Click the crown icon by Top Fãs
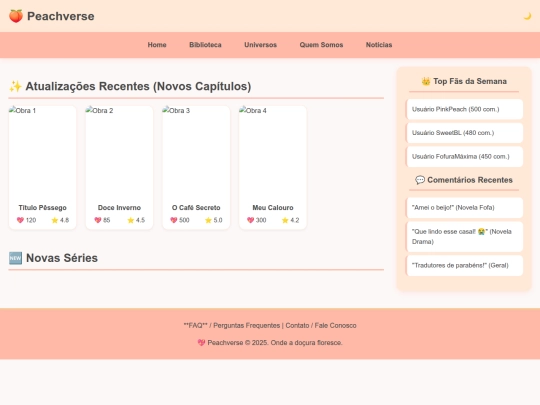This screenshot has width=540, height=405. click(x=426, y=81)
